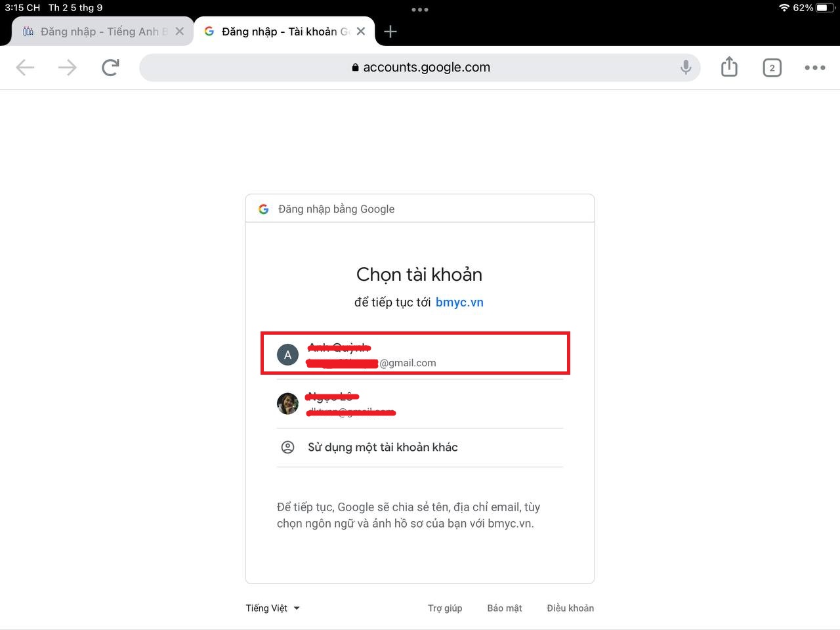Click the Chọn tài khoản heading
Image resolution: width=840 pixels, height=630 pixels.
pos(419,274)
